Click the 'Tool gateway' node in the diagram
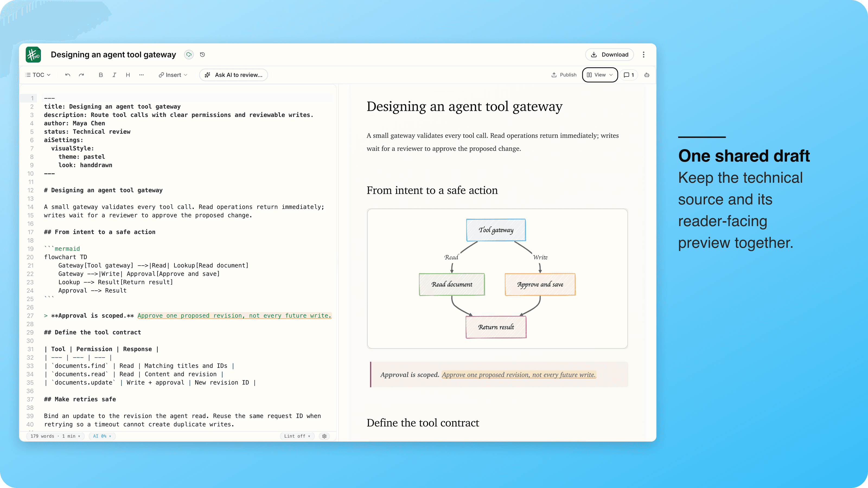This screenshot has height=488, width=868. coord(496,230)
